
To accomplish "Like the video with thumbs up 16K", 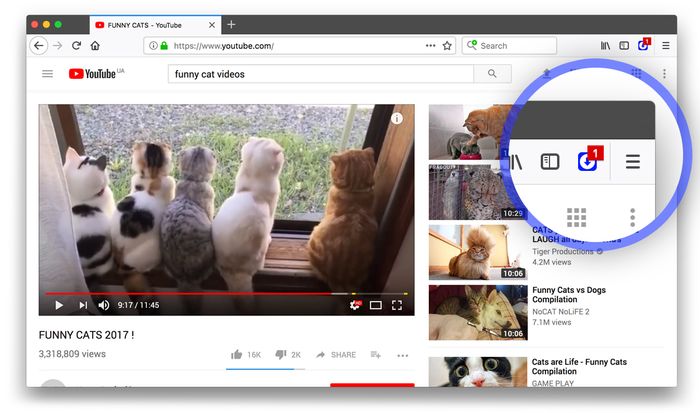I will pos(246,355).
